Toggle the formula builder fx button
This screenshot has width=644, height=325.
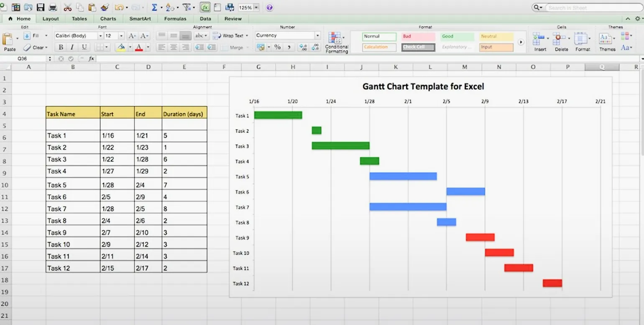(205, 7)
